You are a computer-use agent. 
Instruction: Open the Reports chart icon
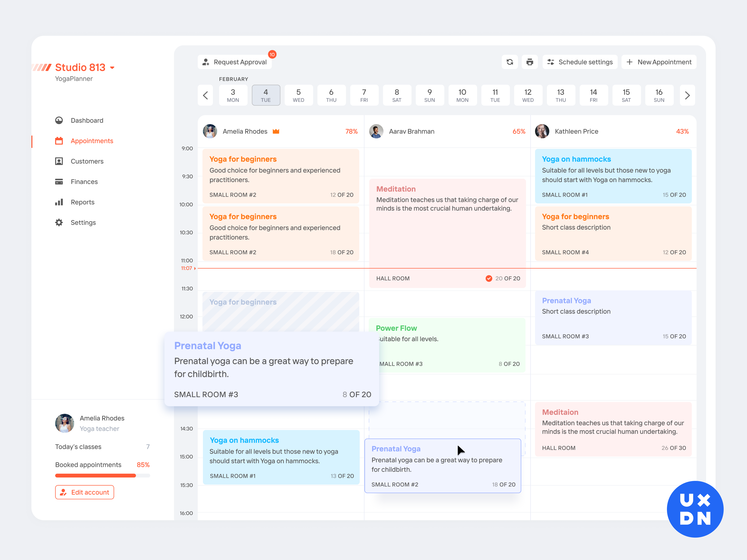tap(59, 202)
